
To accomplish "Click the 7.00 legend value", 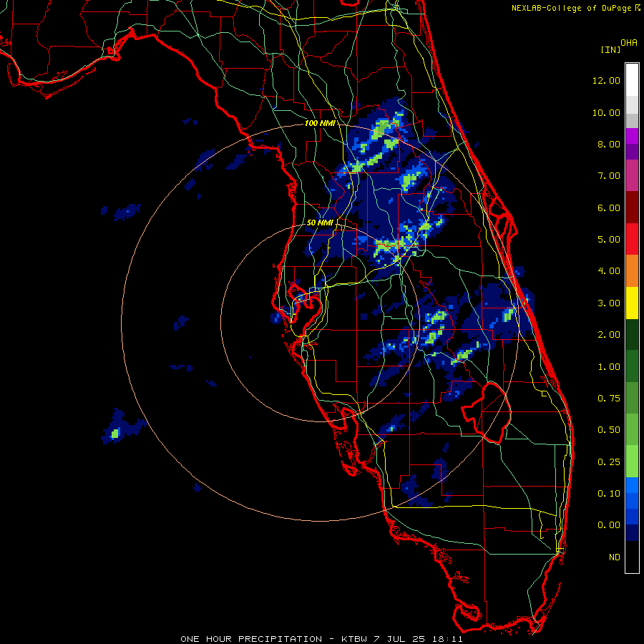I will point(609,176).
